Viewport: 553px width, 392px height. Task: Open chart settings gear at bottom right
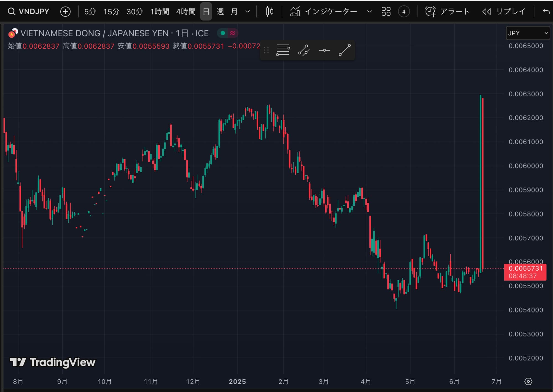point(528,381)
